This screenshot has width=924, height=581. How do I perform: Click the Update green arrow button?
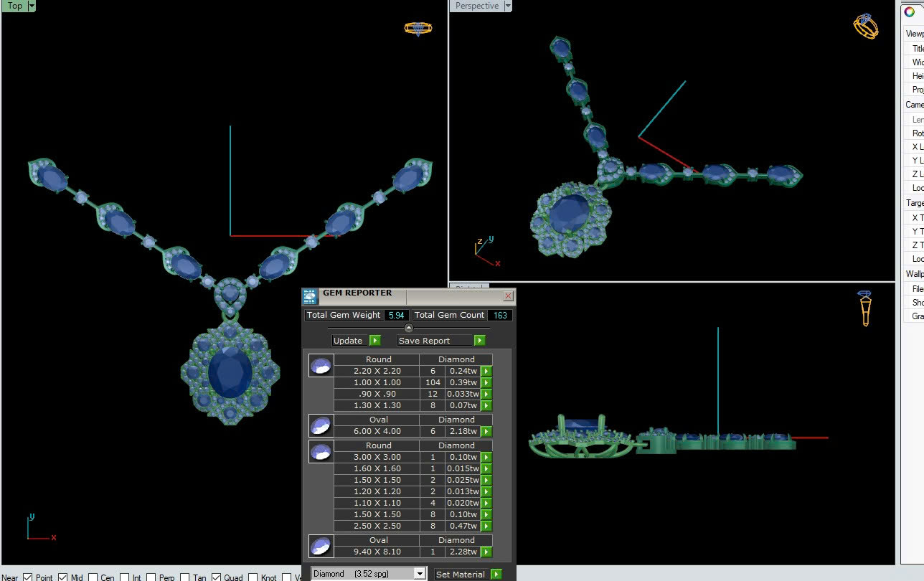tap(374, 341)
